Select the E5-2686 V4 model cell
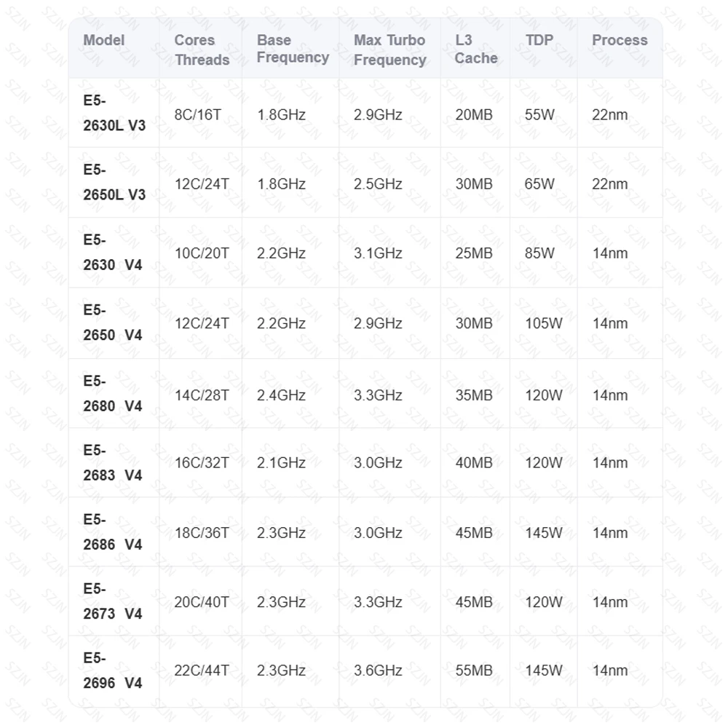This screenshot has width=728, height=728. coord(112,532)
